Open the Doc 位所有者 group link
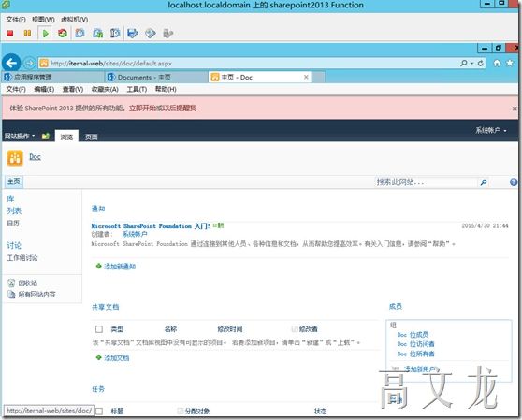 coord(415,354)
